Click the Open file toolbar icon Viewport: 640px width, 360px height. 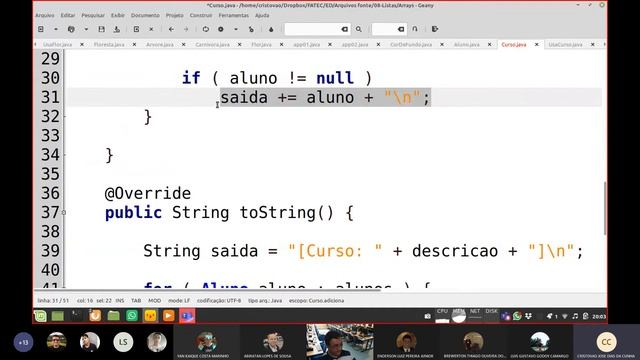tap(71, 29)
